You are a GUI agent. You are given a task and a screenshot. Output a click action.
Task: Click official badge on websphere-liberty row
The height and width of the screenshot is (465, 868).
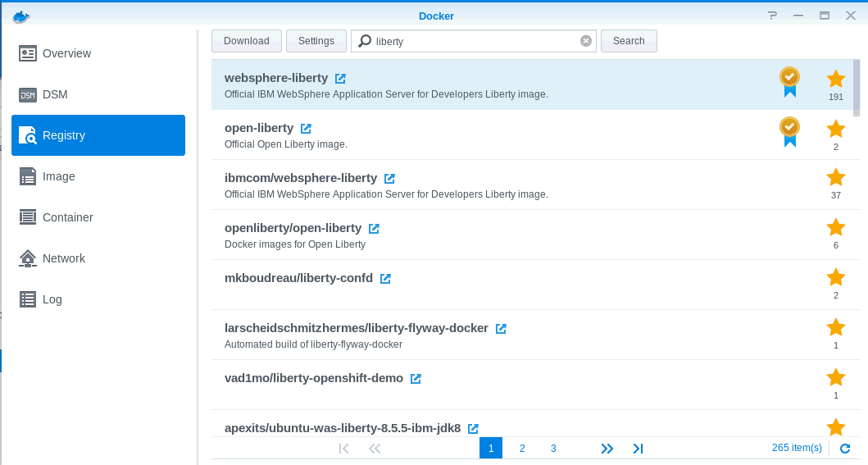tap(788, 81)
